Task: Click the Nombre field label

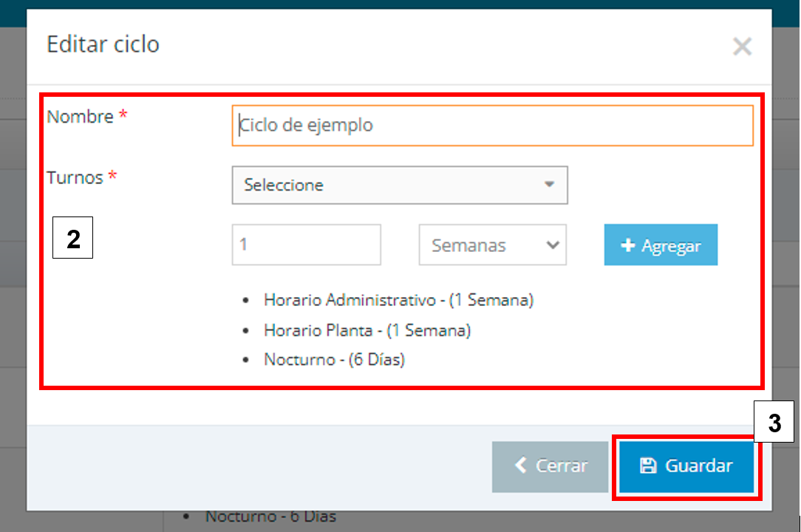Action: coord(81,117)
